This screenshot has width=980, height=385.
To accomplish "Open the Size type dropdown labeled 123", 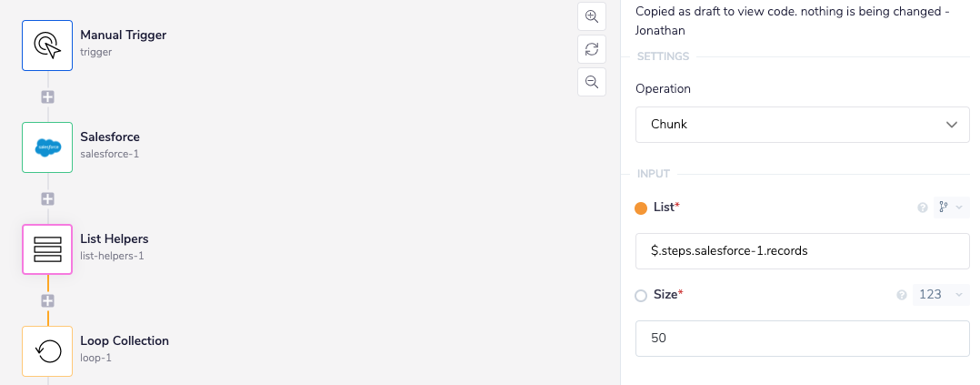I will click(940, 295).
